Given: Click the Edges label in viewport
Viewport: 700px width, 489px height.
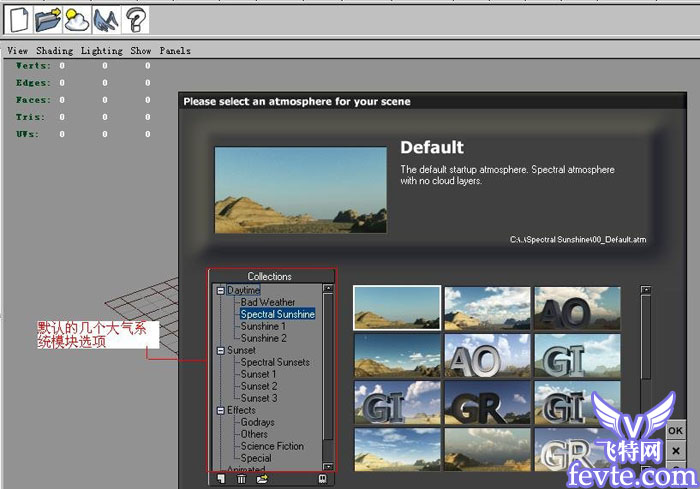Looking at the screenshot, I should (x=33, y=83).
